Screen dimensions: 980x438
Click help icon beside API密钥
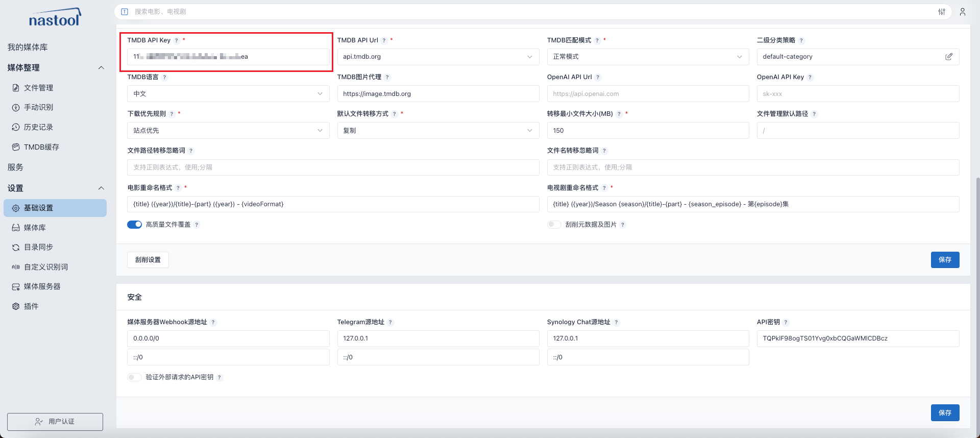click(786, 323)
